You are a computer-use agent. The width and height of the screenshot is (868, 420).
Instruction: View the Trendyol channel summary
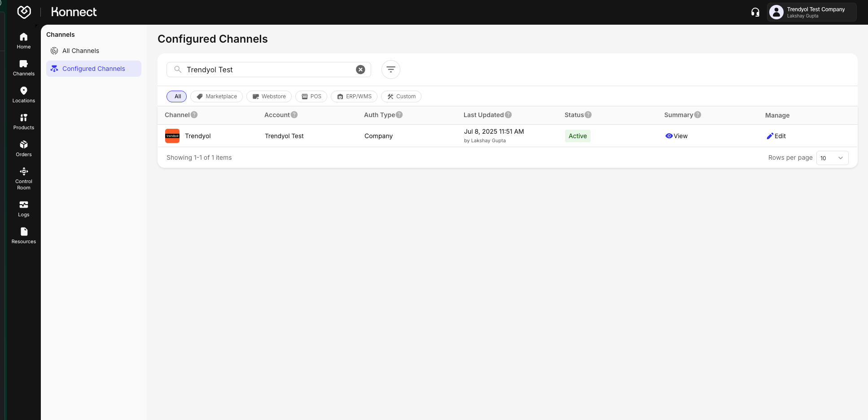click(676, 136)
